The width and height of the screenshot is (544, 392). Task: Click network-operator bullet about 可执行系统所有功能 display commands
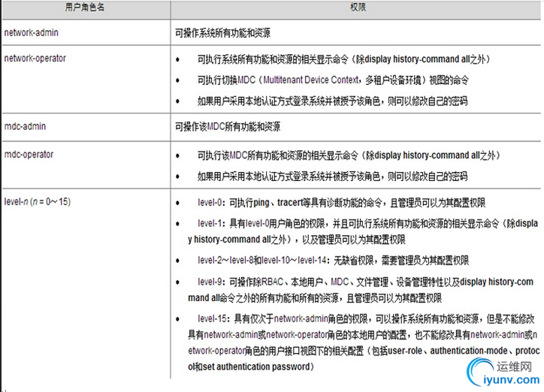[x=343, y=59]
